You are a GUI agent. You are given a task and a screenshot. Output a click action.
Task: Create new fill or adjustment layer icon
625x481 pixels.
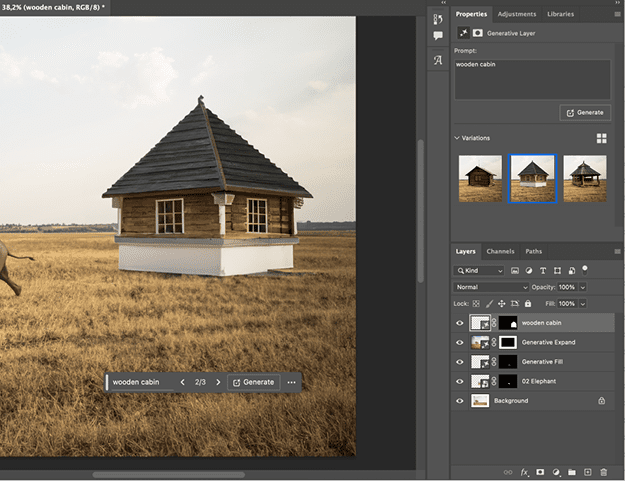(556, 472)
